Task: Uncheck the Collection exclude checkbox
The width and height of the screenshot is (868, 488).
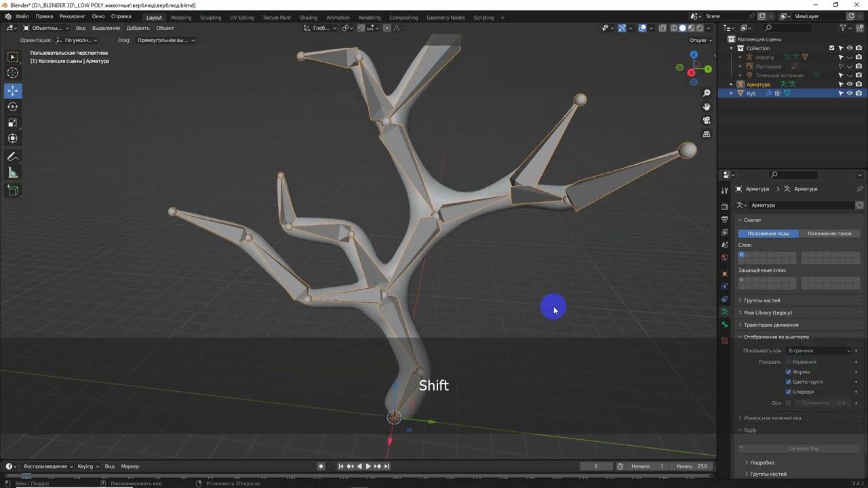Action: click(832, 48)
